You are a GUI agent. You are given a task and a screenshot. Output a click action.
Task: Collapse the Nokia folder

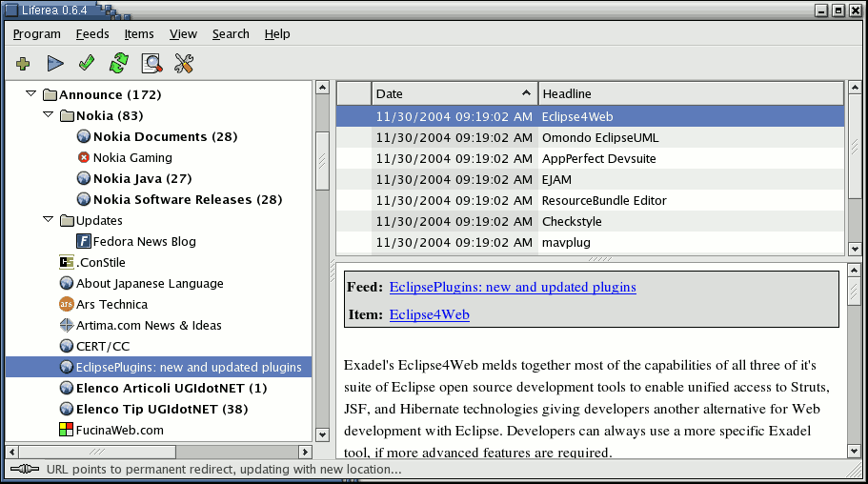(x=49, y=114)
